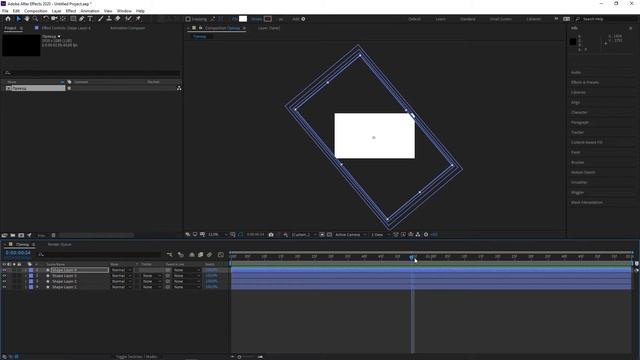Viewport: 640px width, 360px height.
Task: Select the Hand tool
Action: pos(27,19)
